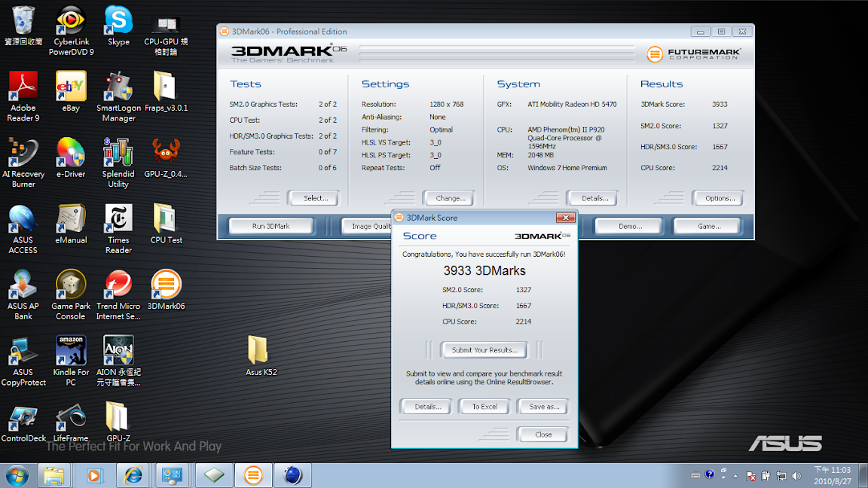Image resolution: width=868 pixels, height=488 pixels.
Task: Open the eBay desktop shortcut
Action: pos(71,91)
